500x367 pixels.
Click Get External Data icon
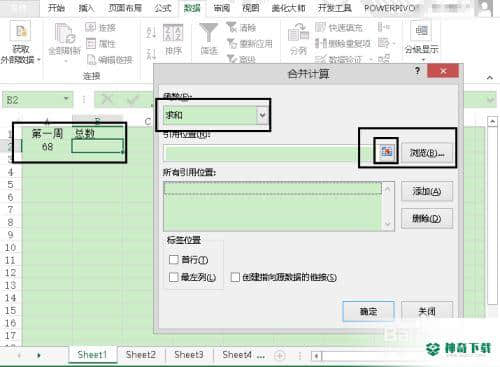[21, 32]
